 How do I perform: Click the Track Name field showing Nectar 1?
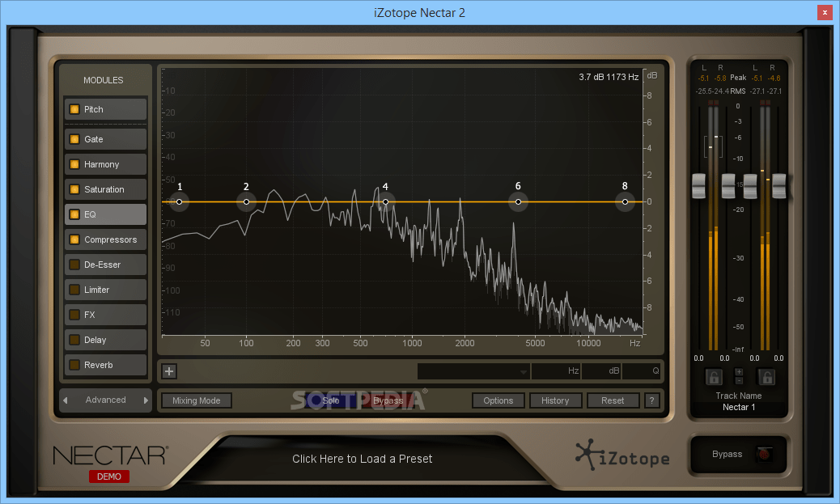pyautogui.click(x=738, y=407)
